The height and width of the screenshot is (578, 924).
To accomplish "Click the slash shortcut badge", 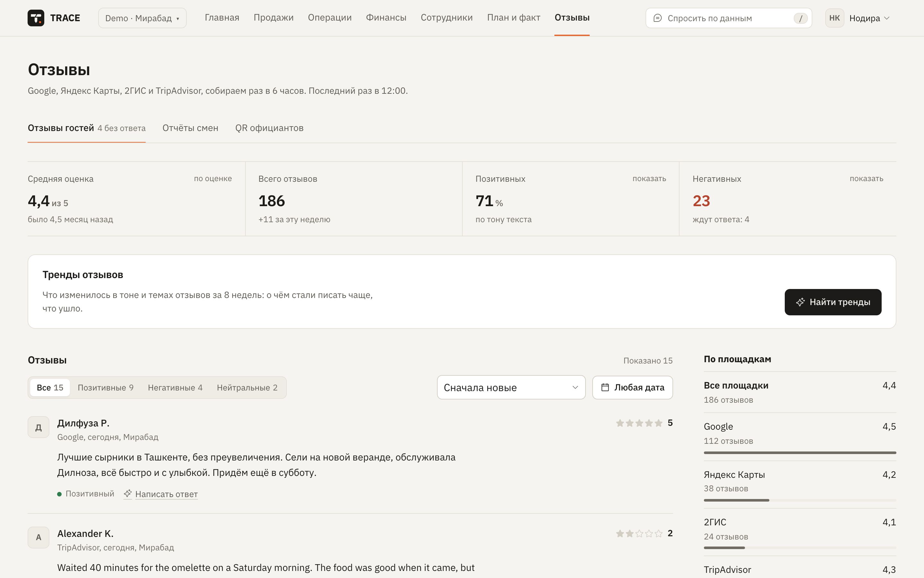I will tap(800, 18).
